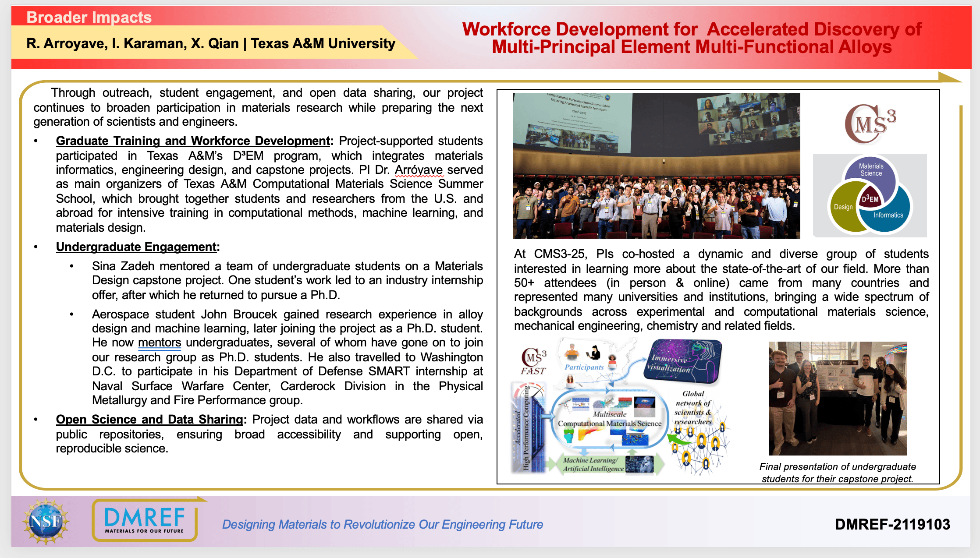The width and height of the screenshot is (980, 558).
Task: Click the NSF logo in the footer
Action: click(x=46, y=521)
